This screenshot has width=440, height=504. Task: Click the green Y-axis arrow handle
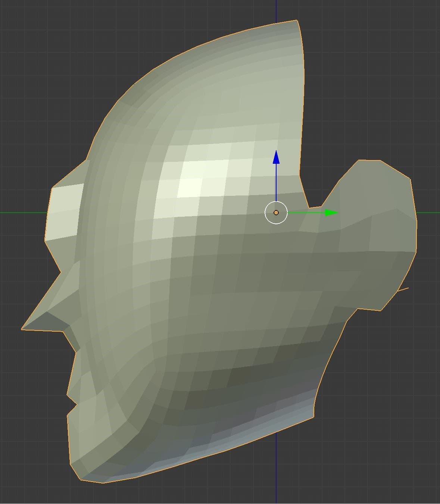[331, 213]
